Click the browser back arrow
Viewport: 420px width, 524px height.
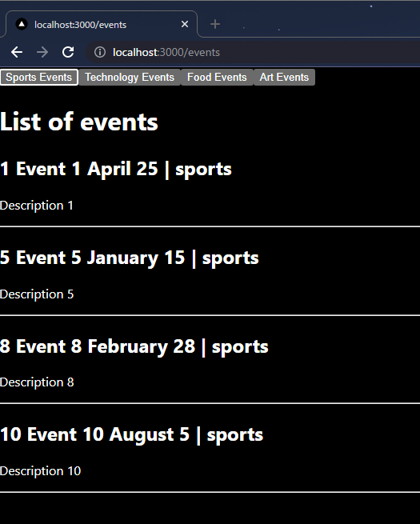coord(17,52)
